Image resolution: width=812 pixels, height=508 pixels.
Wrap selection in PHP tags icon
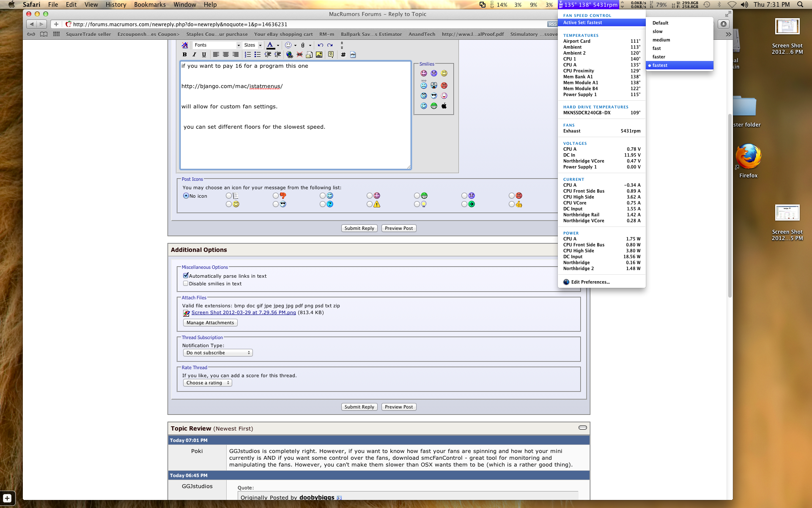tap(353, 55)
